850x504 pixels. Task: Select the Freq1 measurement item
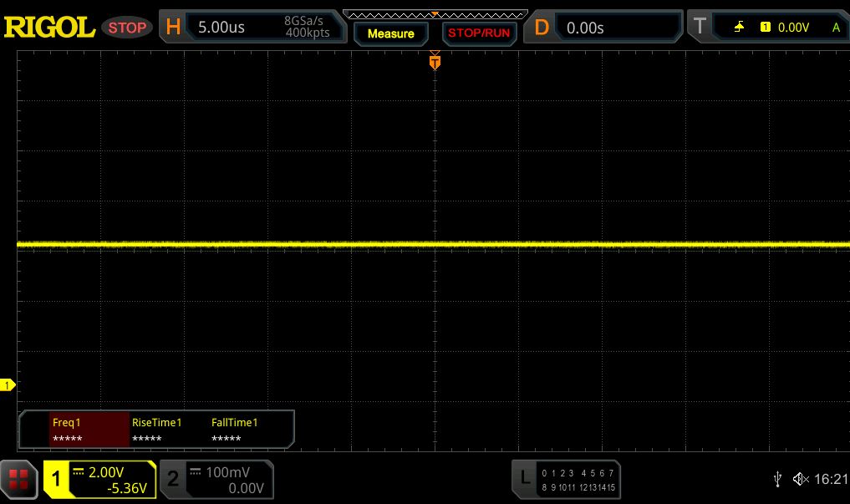pyautogui.click(x=88, y=430)
